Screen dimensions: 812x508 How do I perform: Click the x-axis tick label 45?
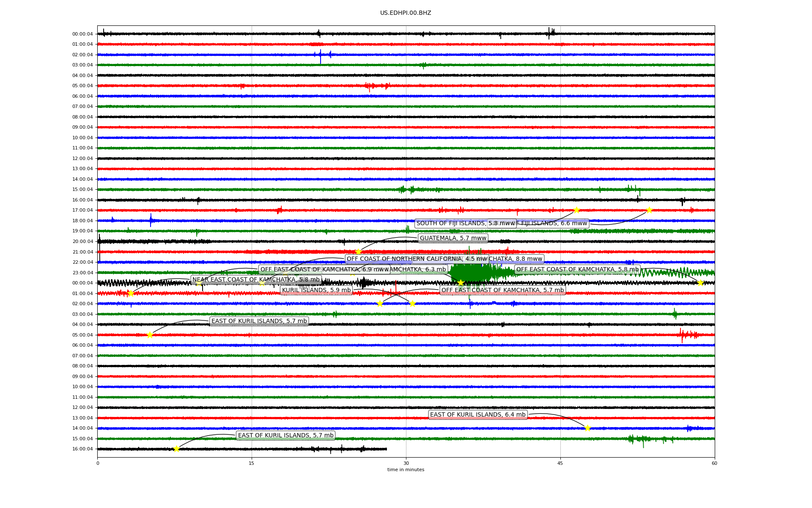(x=560, y=464)
